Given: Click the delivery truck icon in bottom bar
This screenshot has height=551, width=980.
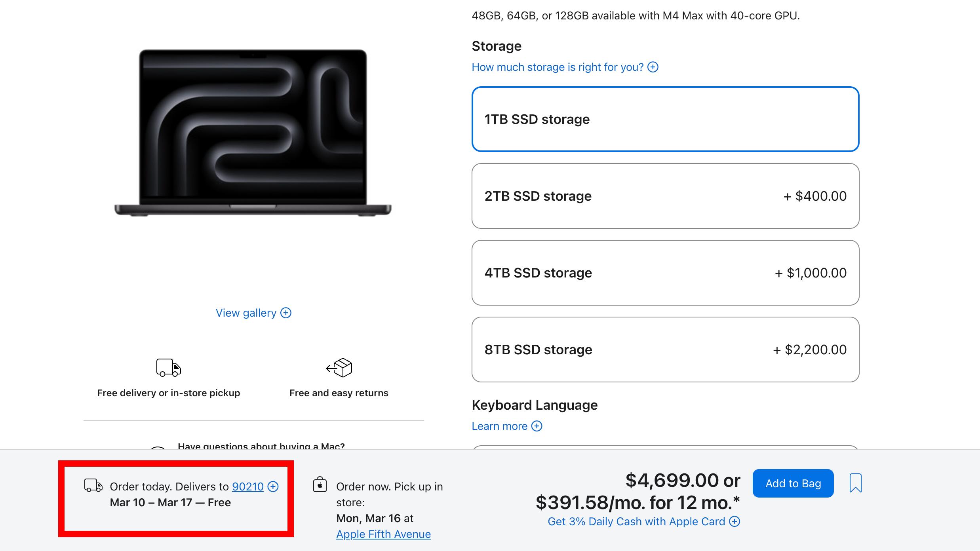Looking at the screenshot, I should point(92,486).
